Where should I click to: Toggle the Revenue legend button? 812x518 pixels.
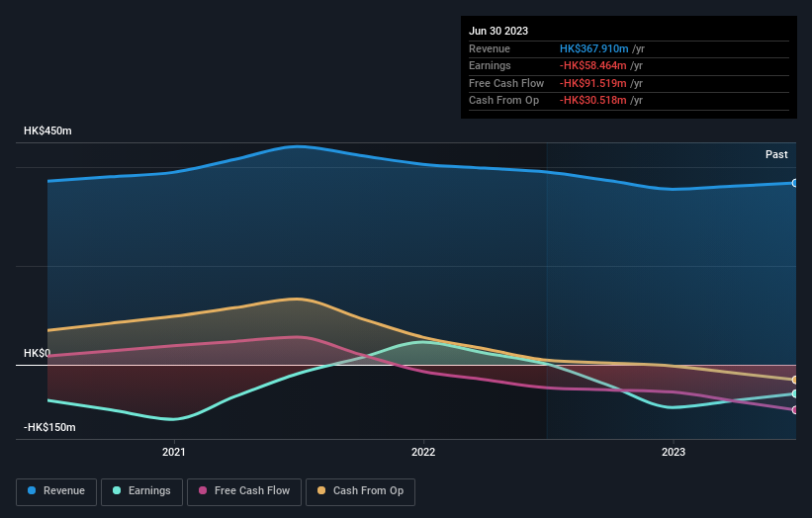[56, 491]
